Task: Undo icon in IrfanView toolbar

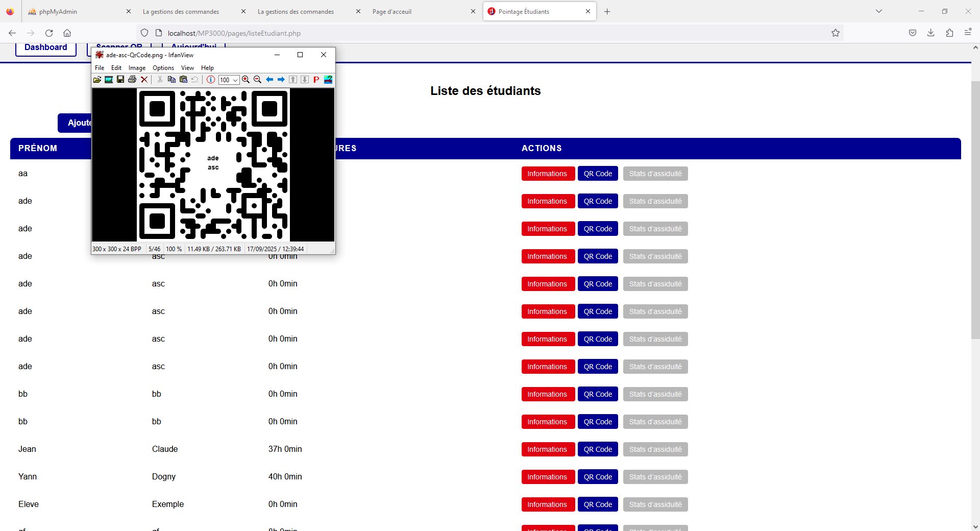Action: (x=195, y=80)
